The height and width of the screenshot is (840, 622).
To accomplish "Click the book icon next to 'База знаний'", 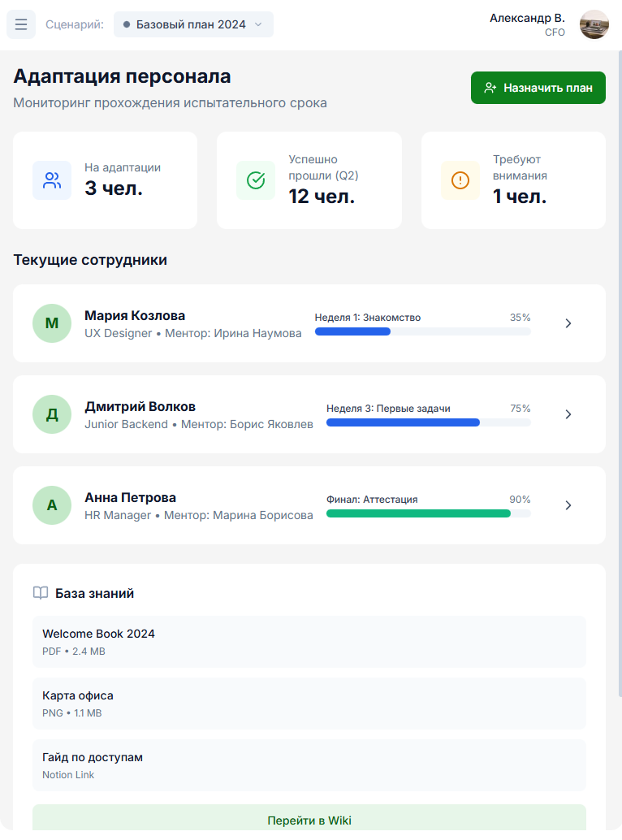I will [x=41, y=593].
